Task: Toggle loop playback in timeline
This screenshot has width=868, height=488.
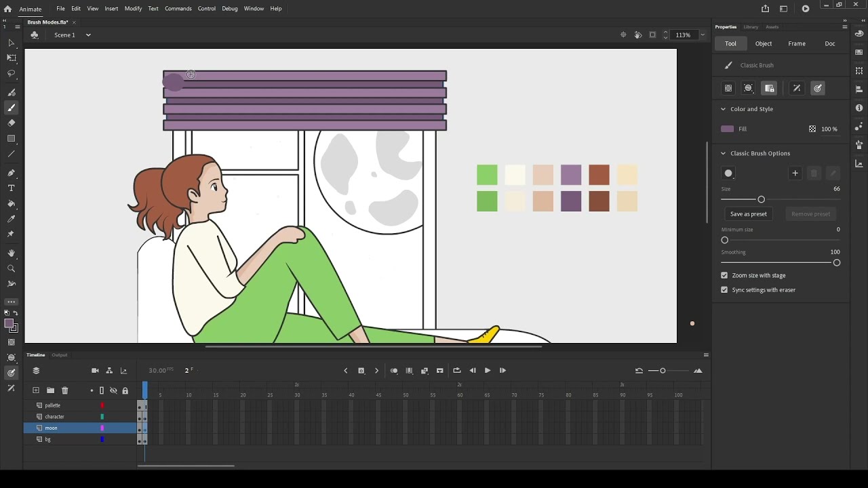Action: [x=456, y=371]
